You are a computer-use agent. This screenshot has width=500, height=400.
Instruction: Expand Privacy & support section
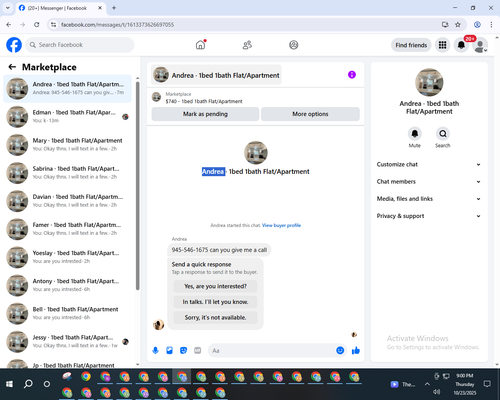(429, 216)
